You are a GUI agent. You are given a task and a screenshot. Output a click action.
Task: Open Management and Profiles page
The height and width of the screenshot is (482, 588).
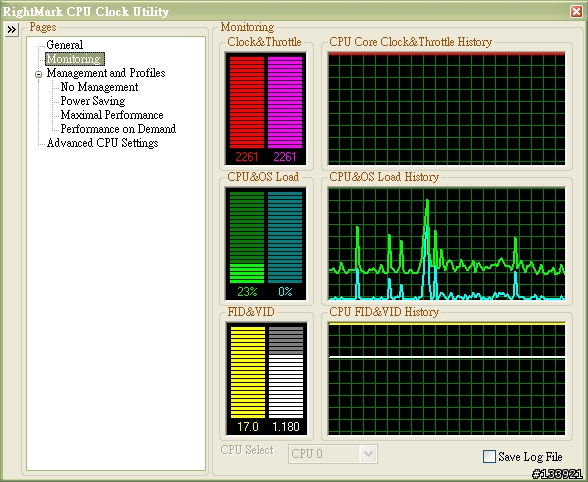[x=106, y=73]
